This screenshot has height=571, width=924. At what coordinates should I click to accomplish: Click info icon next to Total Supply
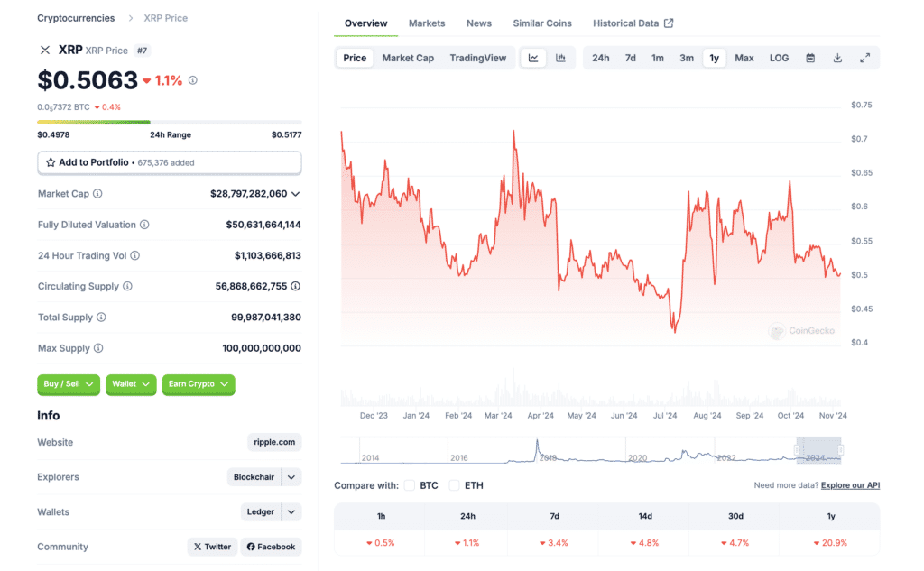[101, 317]
